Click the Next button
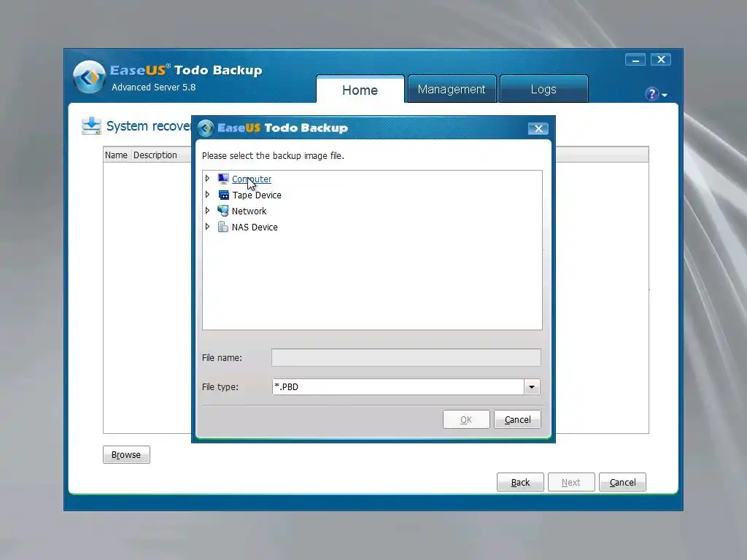This screenshot has height=560, width=747. click(571, 483)
